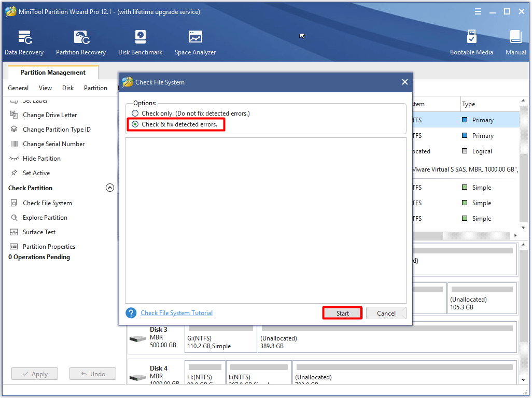Image resolution: width=532 pixels, height=398 pixels.
Task: Select H:(NTFS) partition on Disk 4
Action: pyautogui.click(x=205, y=372)
